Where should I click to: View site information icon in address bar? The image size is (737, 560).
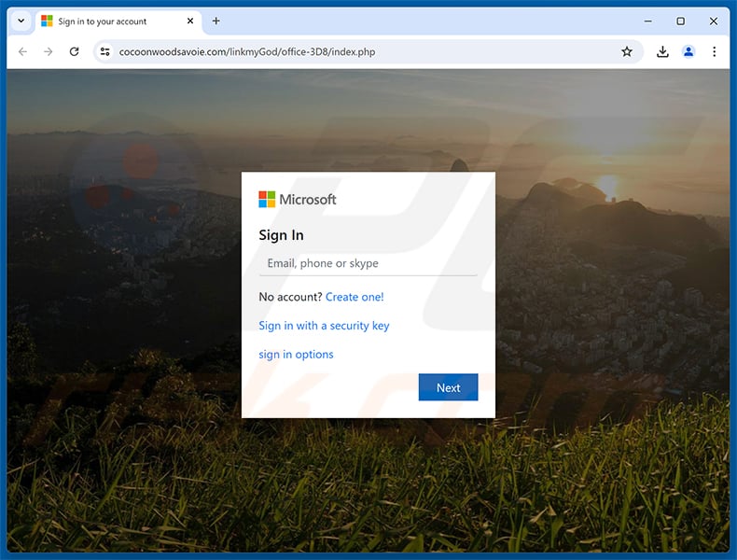click(105, 51)
